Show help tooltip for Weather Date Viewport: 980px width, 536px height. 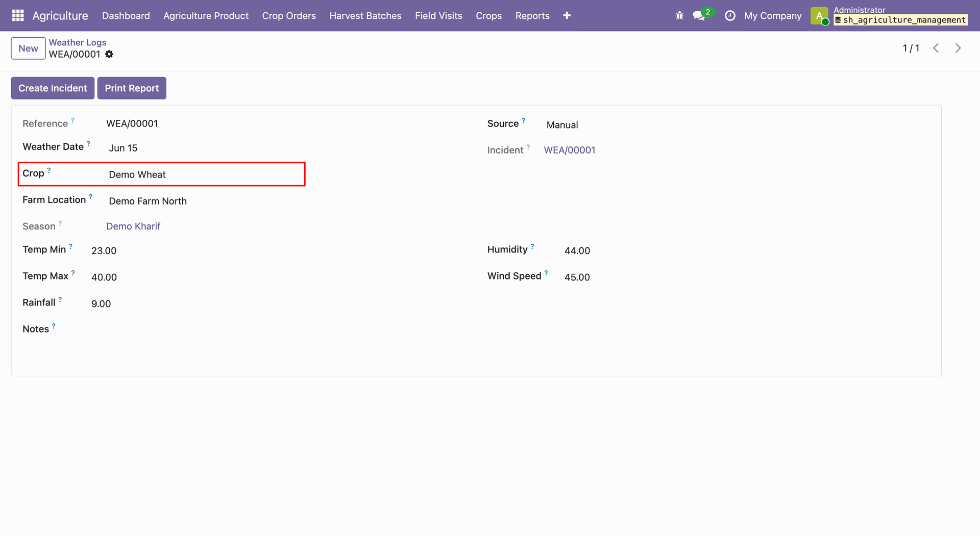coord(88,144)
